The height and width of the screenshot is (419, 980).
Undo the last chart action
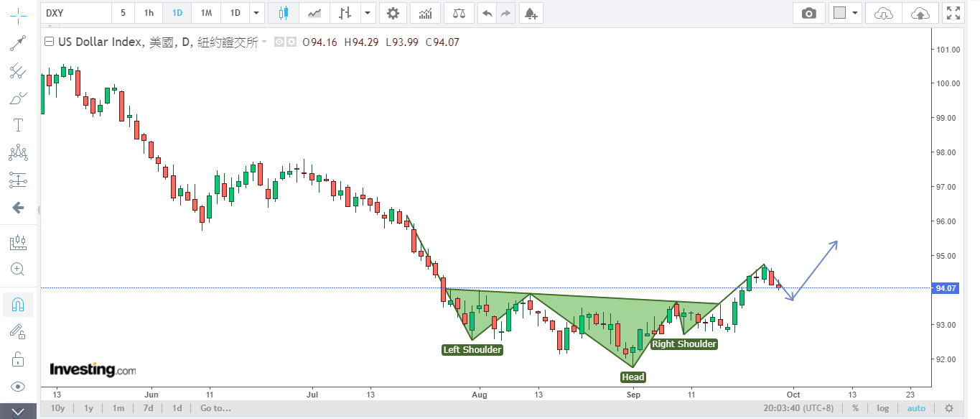[487, 13]
